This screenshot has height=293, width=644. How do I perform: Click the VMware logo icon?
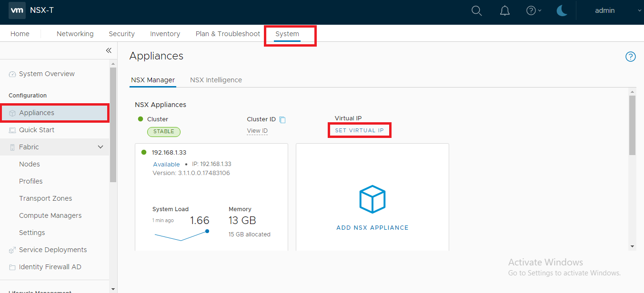point(17,10)
